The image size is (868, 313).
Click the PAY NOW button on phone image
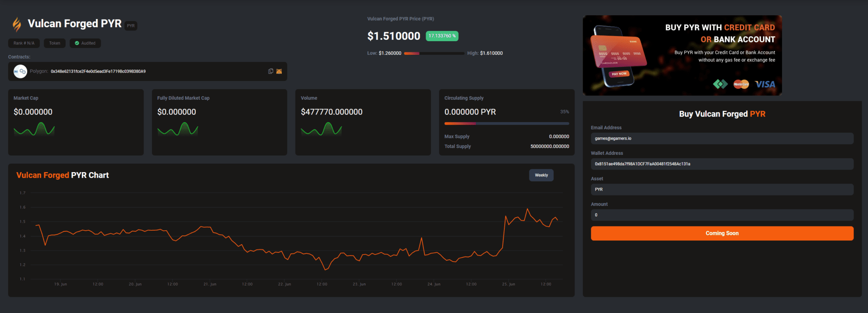(x=619, y=74)
